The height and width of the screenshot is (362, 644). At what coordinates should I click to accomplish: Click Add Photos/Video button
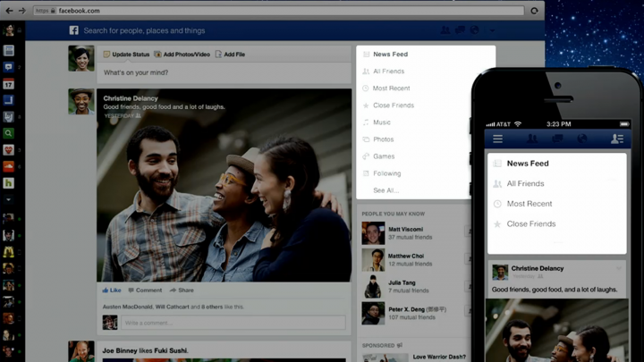182,55
